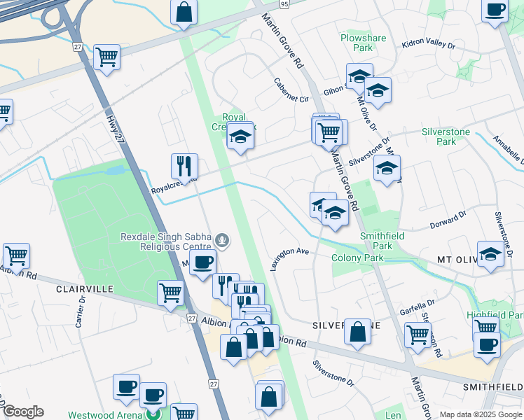Click the Westwood Arena label

[x=105, y=415]
